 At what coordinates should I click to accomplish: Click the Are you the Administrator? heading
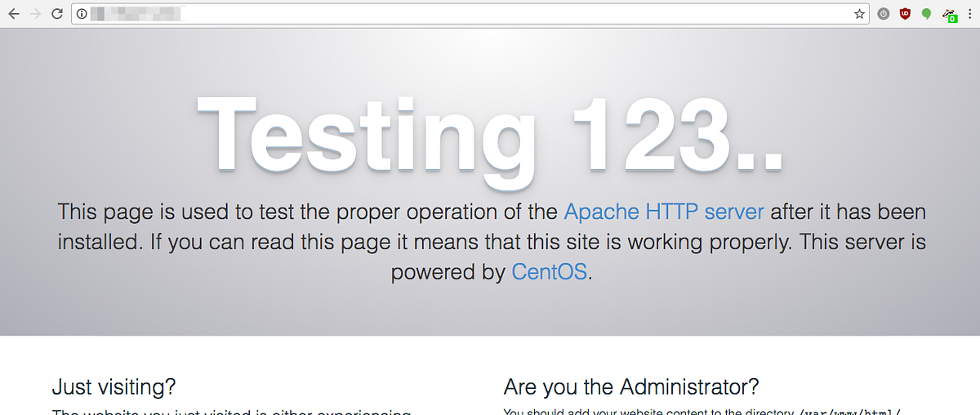(631, 386)
